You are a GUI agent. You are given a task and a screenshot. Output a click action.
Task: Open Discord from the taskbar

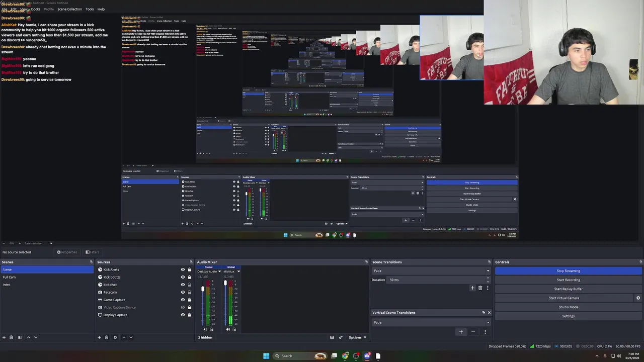(367, 356)
